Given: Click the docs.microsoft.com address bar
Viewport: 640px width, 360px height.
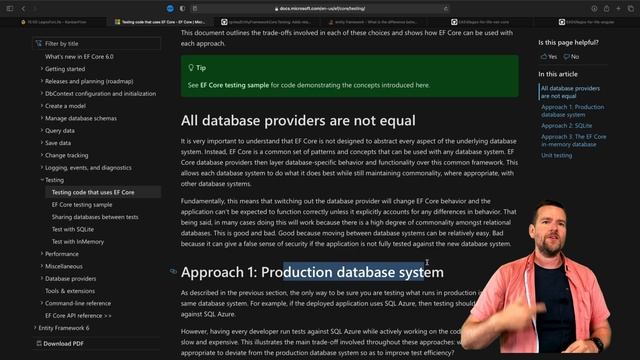Looking at the screenshot, I should [320, 8].
